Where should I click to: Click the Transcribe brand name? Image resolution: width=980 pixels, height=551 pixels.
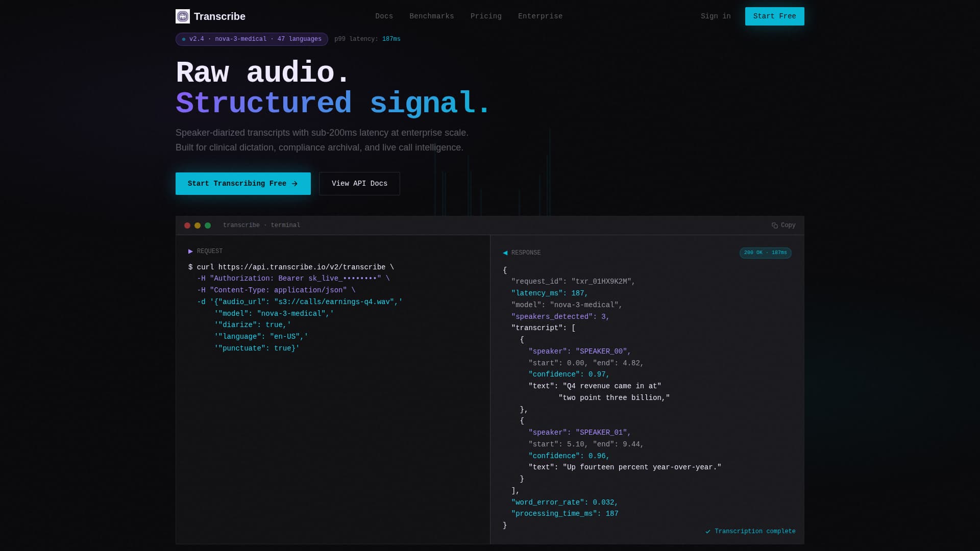point(219,16)
